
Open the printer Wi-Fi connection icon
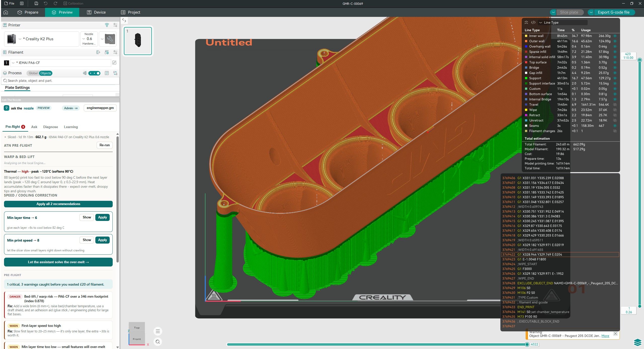point(107,25)
